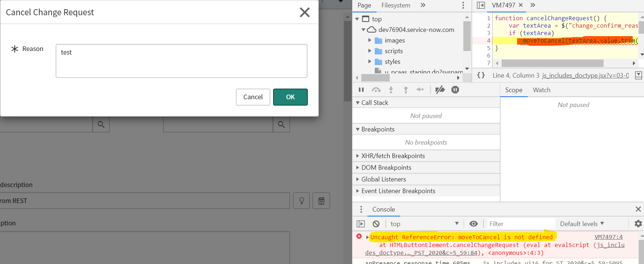
Task: Step out of current function
Action: [x=406, y=90]
